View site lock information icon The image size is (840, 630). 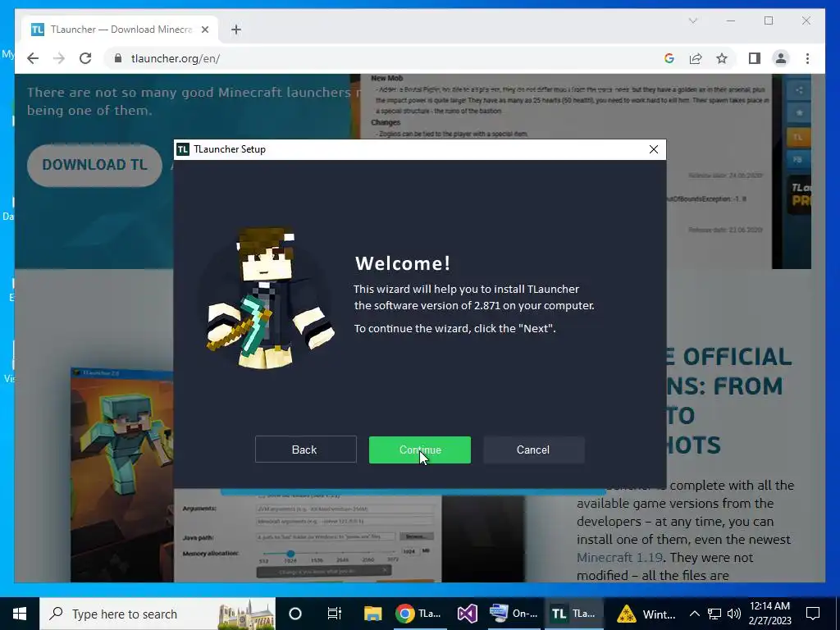pyautogui.click(x=118, y=58)
